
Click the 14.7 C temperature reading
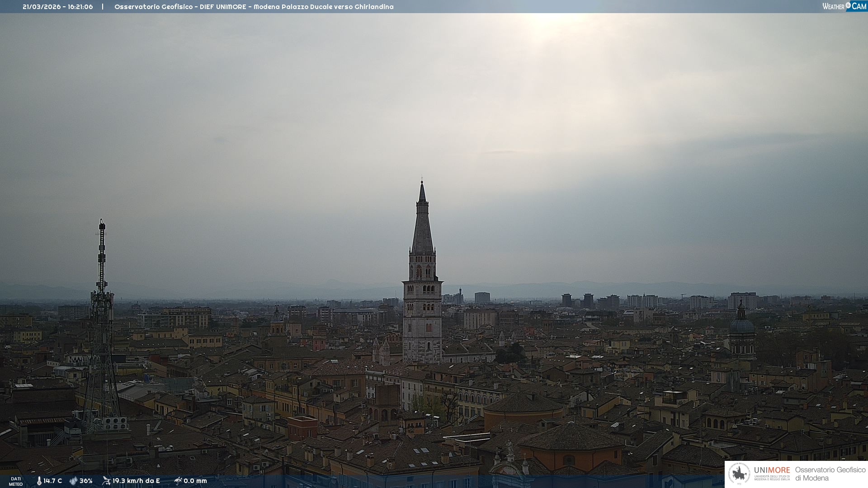tap(52, 481)
